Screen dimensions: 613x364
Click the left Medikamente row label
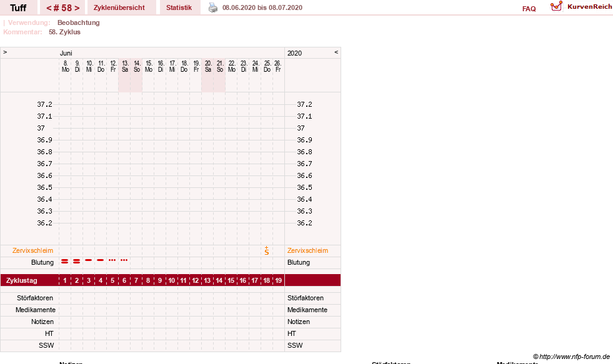[x=35, y=310]
